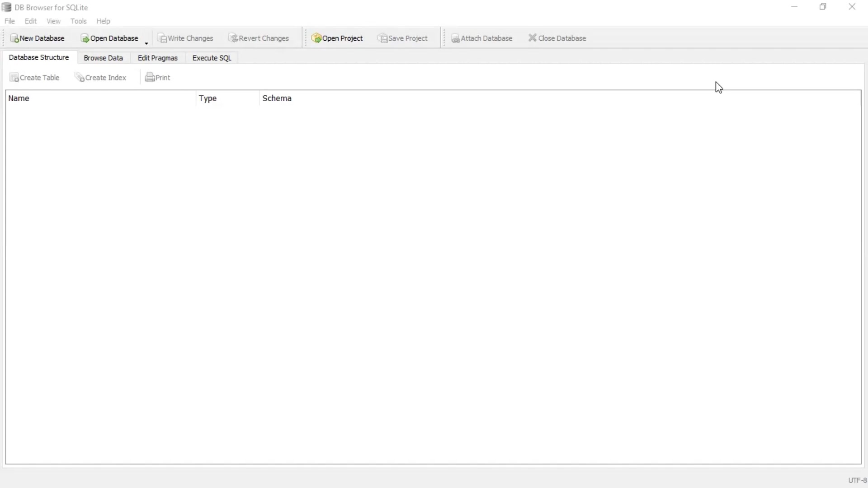Viewport: 868px width, 488px height.
Task: Print the database structure
Action: point(158,77)
